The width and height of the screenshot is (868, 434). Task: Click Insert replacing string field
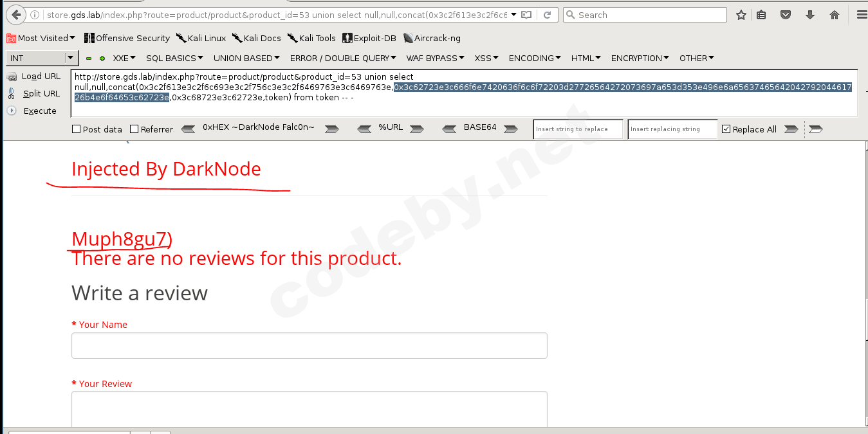672,129
